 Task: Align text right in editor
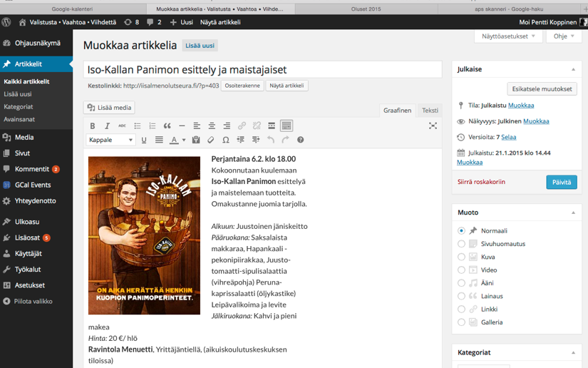pyautogui.click(x=227, y=126)
